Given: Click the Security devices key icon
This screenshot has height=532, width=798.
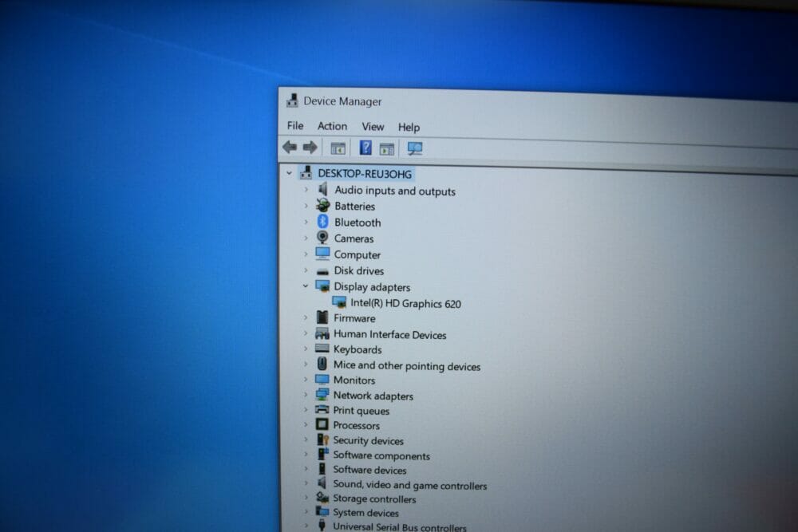Looking at the screenshot, I should click(322, 439).
